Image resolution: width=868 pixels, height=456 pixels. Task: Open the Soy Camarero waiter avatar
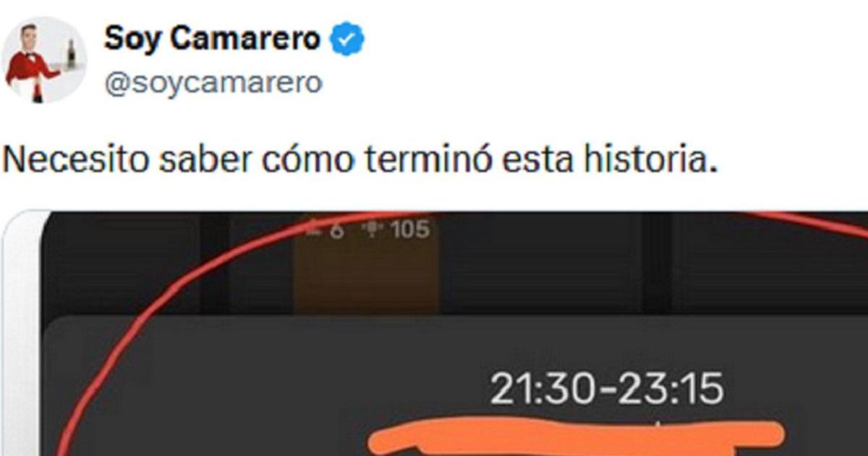click(44, 59)
